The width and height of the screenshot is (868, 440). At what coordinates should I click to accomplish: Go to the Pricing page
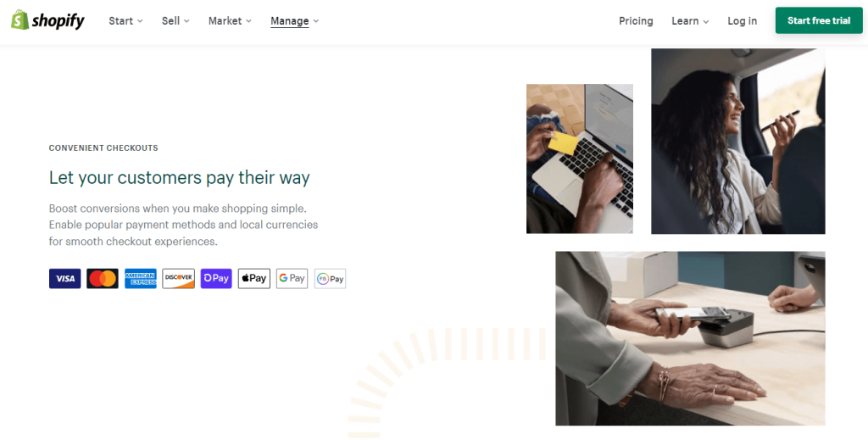[636, 21]
